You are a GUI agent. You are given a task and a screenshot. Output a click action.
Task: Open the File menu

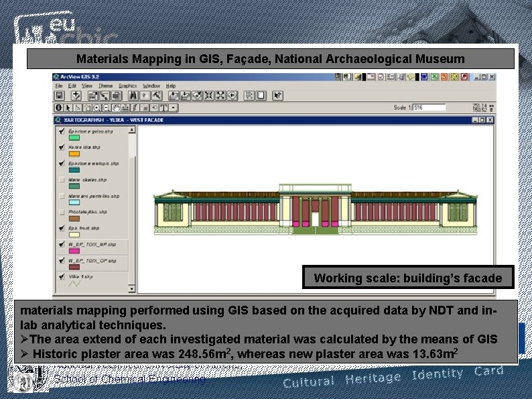pos(59,86)
